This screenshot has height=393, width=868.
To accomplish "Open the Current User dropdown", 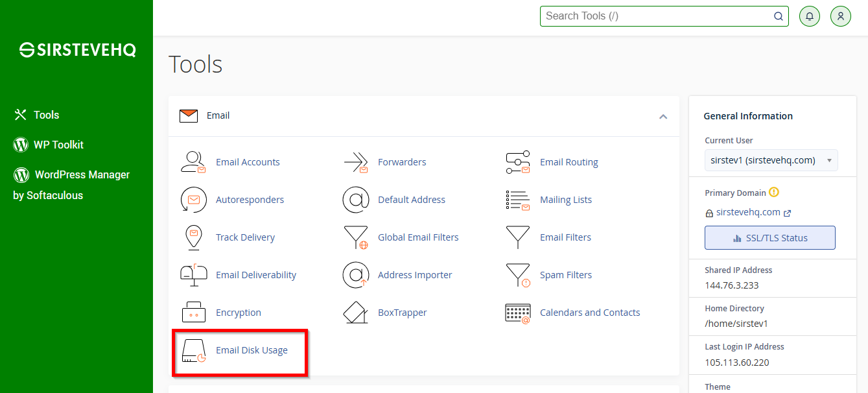I will (771, 160).
